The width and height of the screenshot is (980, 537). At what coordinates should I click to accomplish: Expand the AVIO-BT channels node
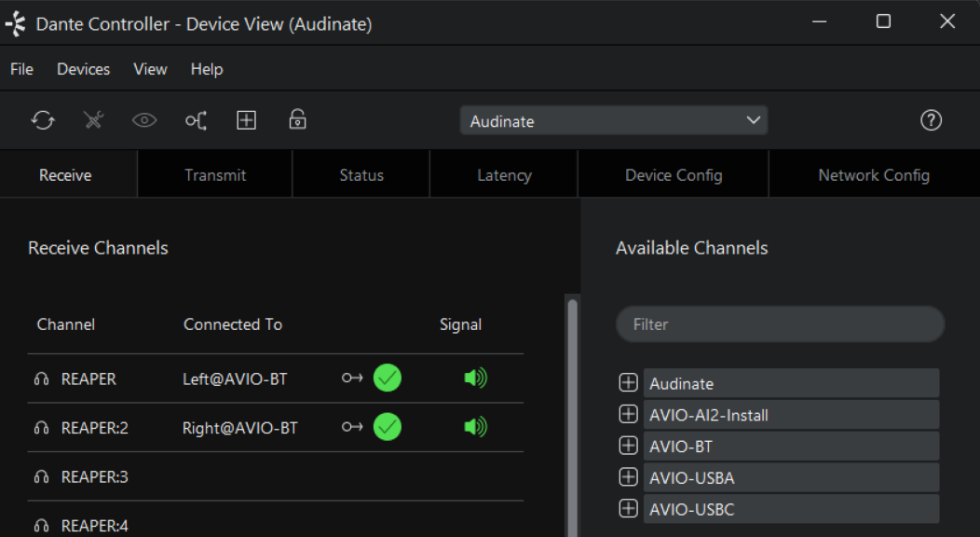pos(628,445)
